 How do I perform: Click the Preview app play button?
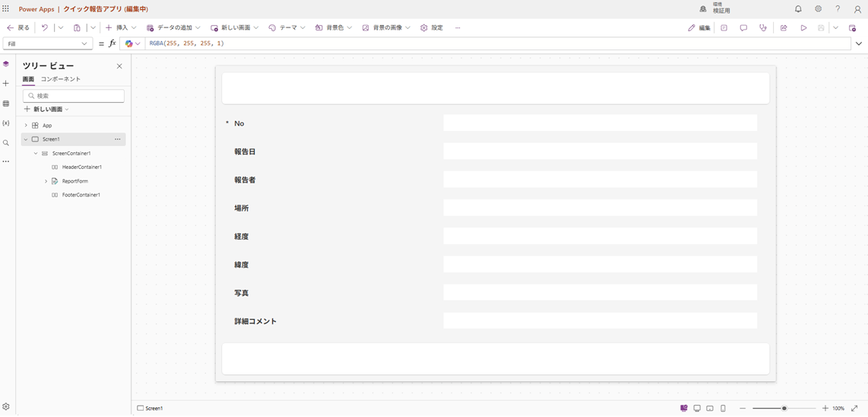[x=803, y=28]
